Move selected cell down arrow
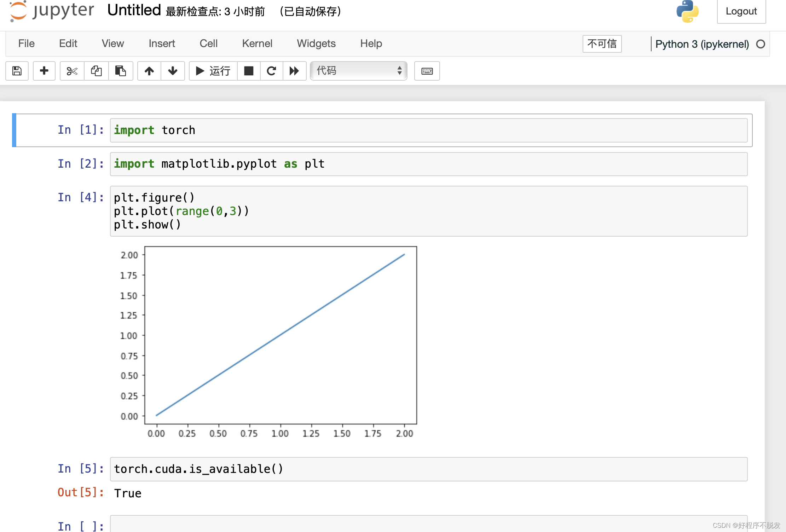Viewport: 786px width, 532px height. [173, 71]
